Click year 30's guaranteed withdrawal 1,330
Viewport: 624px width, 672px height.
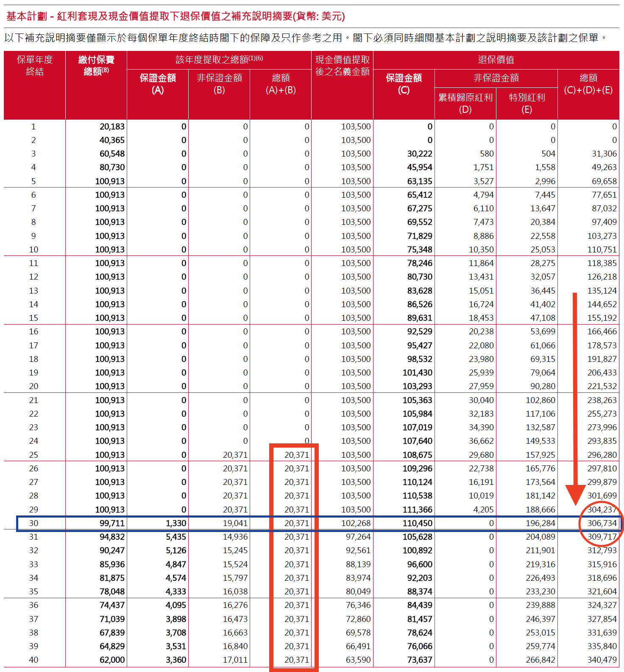click(x=175, y=523)
